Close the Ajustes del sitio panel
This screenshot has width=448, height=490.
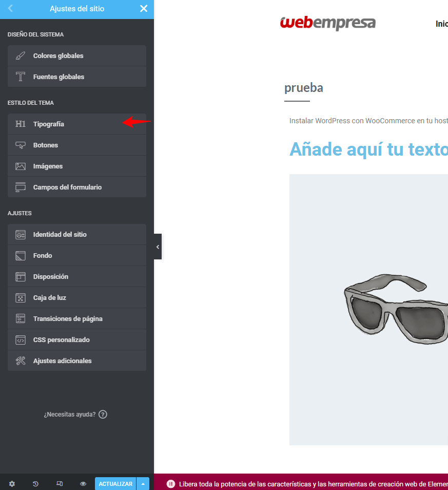144,8
